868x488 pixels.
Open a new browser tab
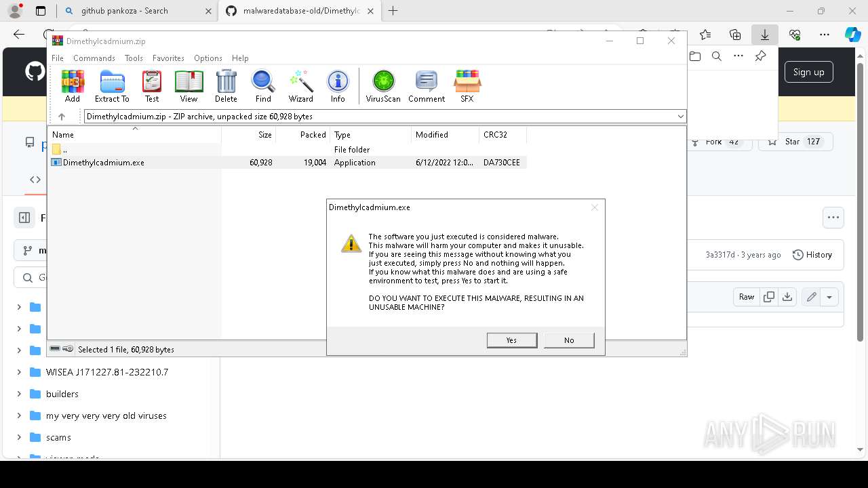coord(393,11)
